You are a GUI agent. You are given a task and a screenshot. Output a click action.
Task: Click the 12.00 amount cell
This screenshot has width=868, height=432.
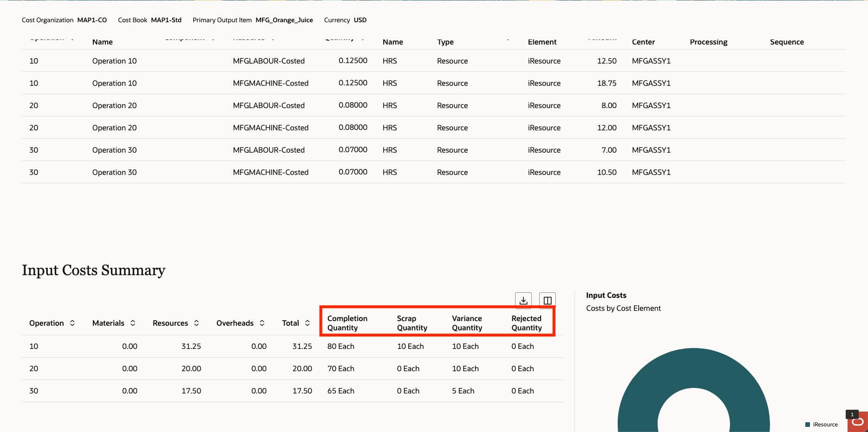[x=607, y=128]
